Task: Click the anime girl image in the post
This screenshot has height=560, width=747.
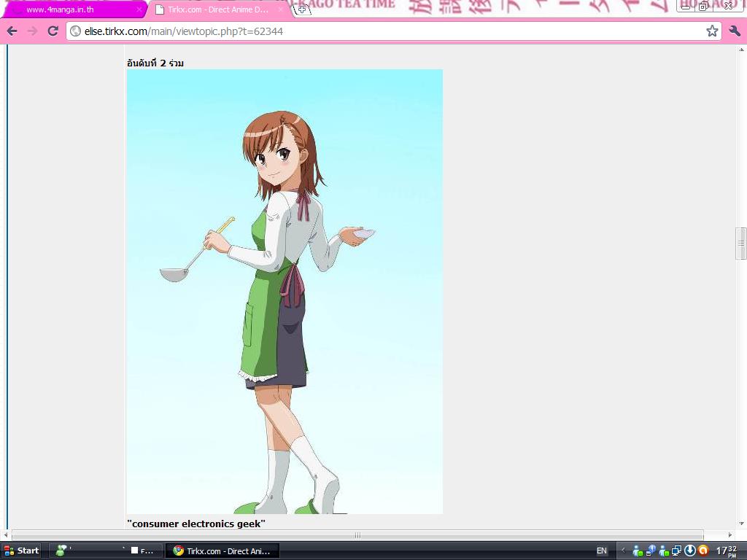Action: point(285,292)
